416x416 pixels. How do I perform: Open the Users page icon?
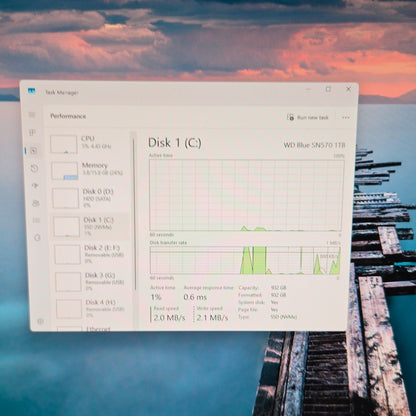point(36,203)
